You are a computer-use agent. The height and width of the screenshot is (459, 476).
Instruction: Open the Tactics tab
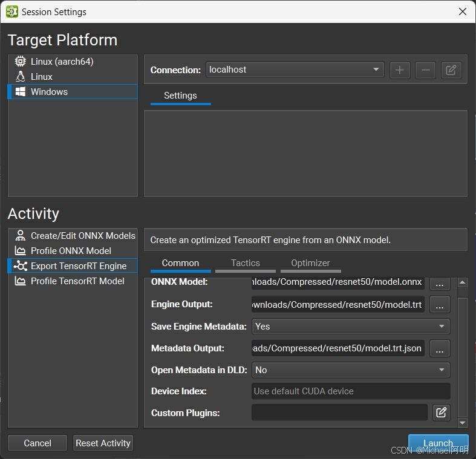[246, 264]
